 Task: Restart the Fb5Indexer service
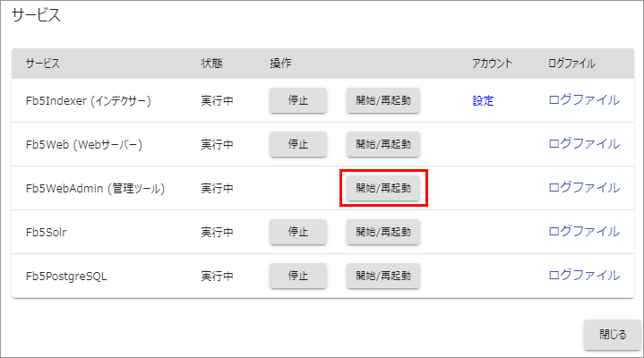pyautogui.click(x=383, y=100)
